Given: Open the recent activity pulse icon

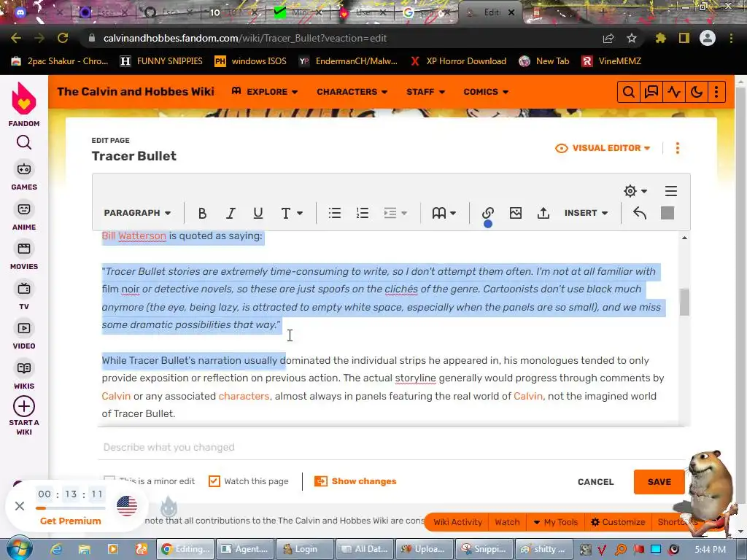Looking at the screenshot, I should tap(674, 92).
